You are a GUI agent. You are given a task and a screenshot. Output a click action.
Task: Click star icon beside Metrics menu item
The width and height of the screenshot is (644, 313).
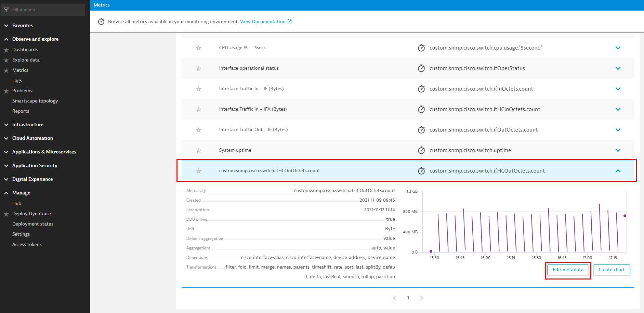[6, 70]
